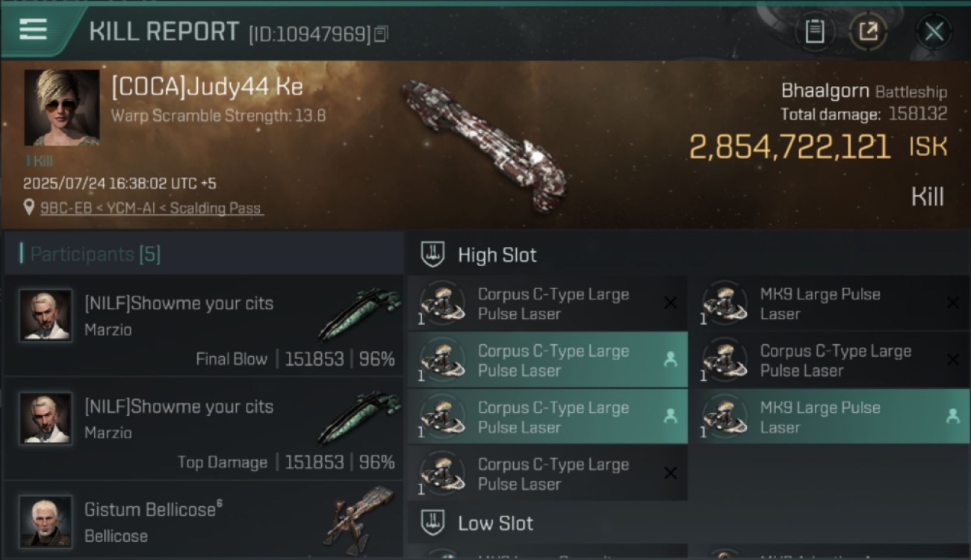Click the Low Slot shield icon
The width and height of the screenshot is (971, 560).
point(433,523)
